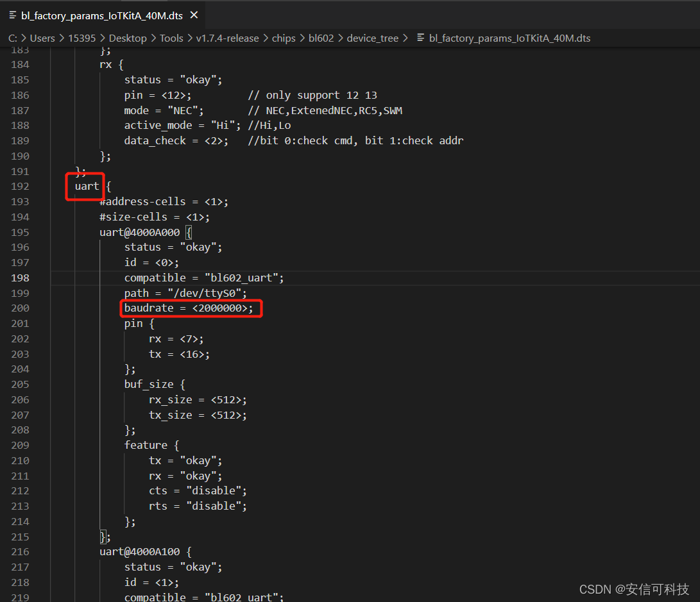Click 'cts = "disable";' line
Screen dimensions: 700x602
(x=198, y=491)
